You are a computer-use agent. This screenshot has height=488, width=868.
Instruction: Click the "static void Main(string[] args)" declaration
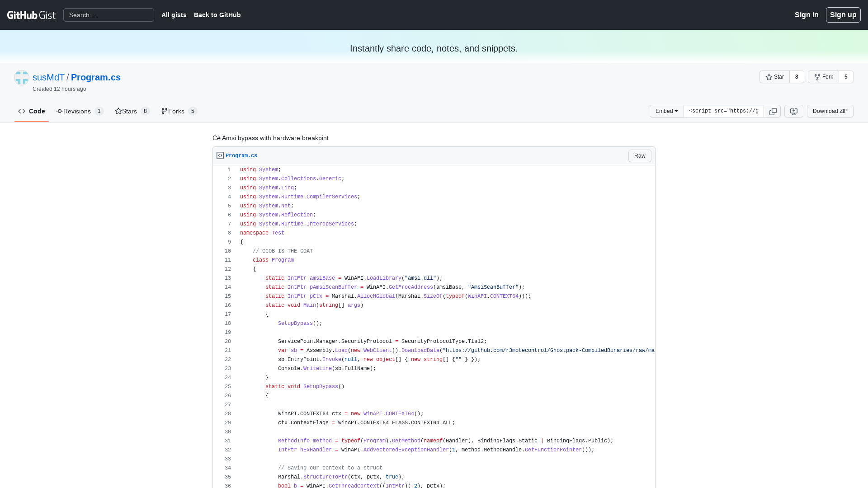314,305
